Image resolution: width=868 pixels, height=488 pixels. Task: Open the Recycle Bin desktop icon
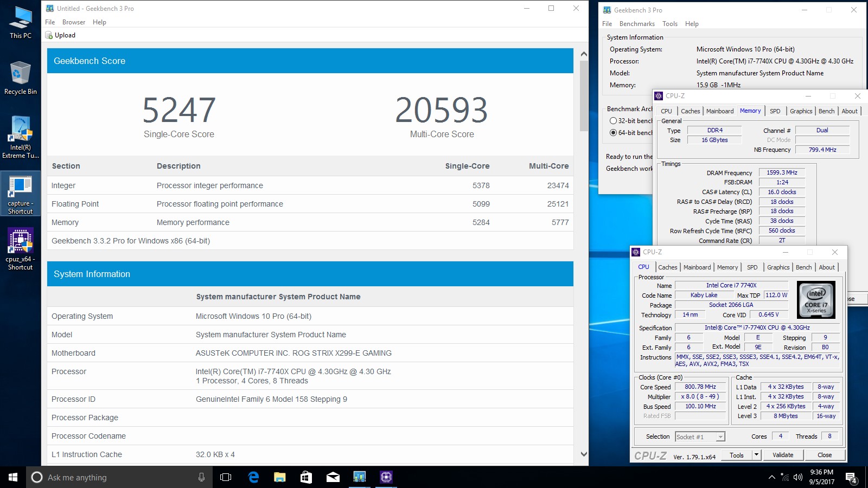tap(21, 78)
